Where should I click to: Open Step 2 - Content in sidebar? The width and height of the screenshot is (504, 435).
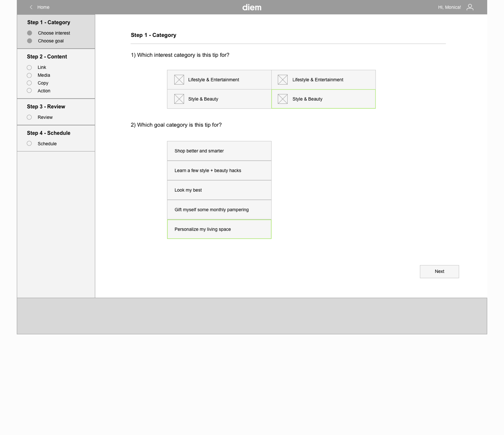click(x=47, y=57)
